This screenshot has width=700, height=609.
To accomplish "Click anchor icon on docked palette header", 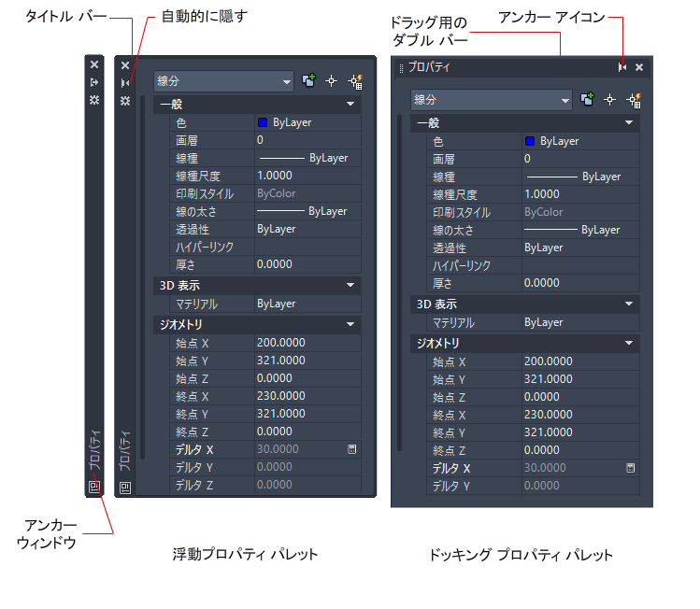I will tap(622, 67).
